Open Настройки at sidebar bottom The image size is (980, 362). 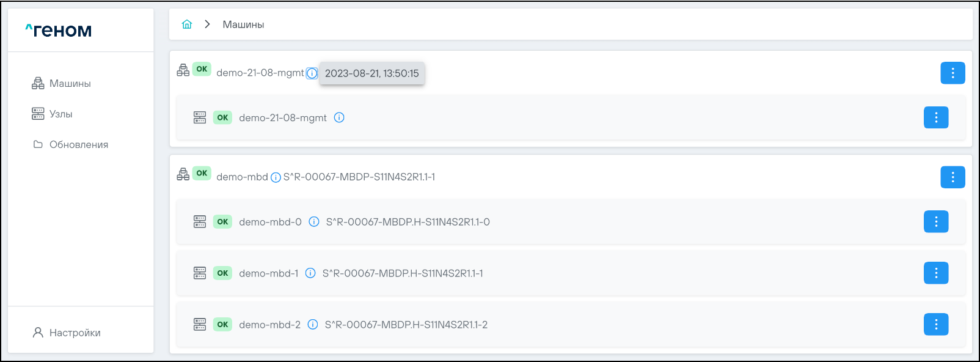[x=75, y=333]
